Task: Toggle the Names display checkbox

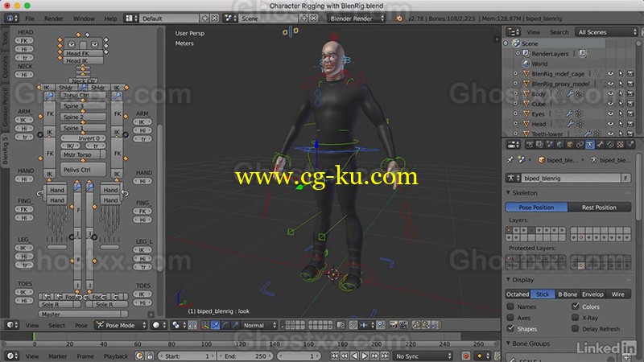Action: click(510, 306)
